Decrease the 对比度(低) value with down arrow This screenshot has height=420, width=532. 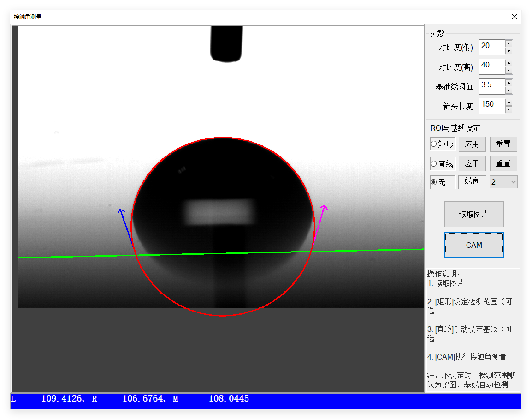(x=508, y=51)
